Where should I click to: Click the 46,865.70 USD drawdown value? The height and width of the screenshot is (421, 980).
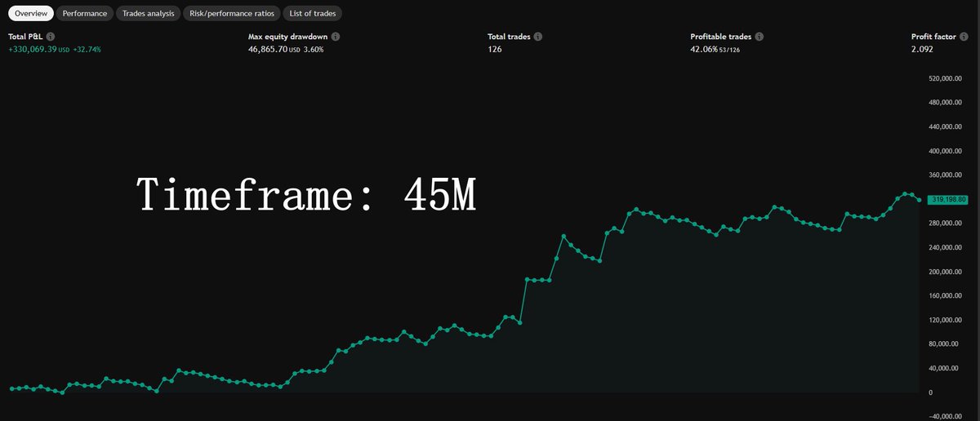pyautogui.click(x=275, y=50)
